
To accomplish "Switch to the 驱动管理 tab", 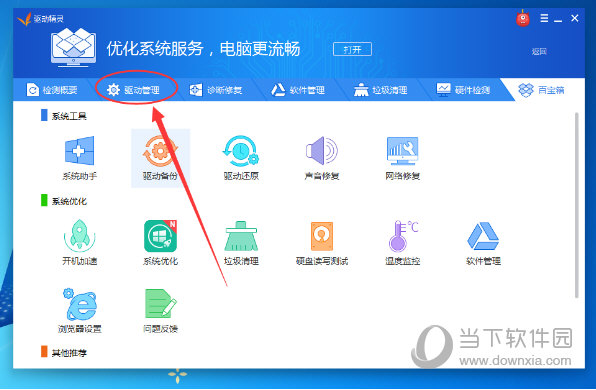I will tap(133, 90).
